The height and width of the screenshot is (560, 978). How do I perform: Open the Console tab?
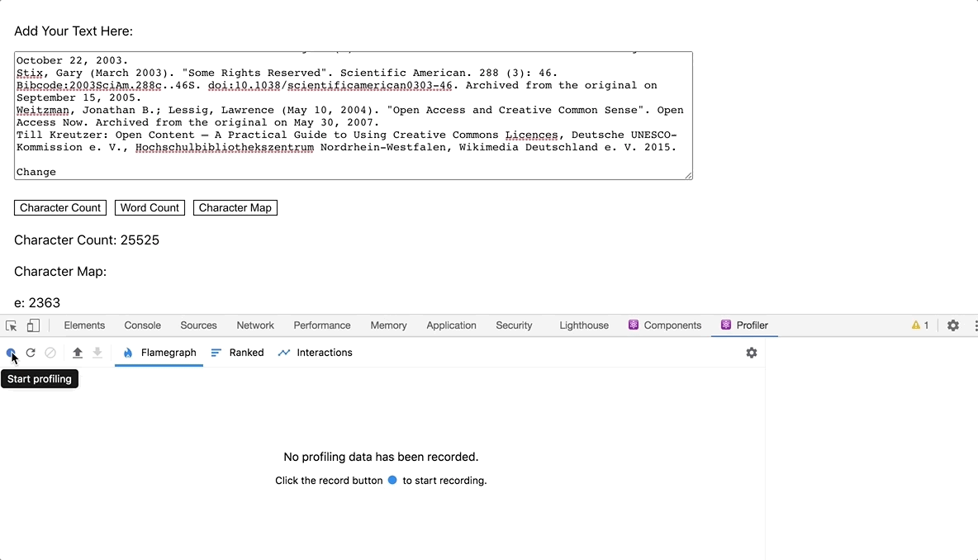click(x=142, y=325)
